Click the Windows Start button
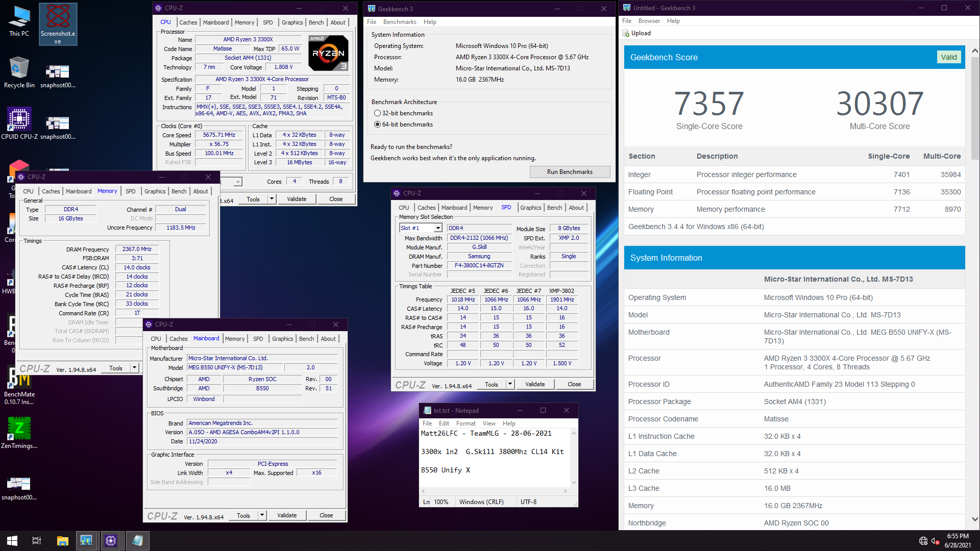Image resolution: width=980 pixels, height=551 pixels. pos(12,541)
